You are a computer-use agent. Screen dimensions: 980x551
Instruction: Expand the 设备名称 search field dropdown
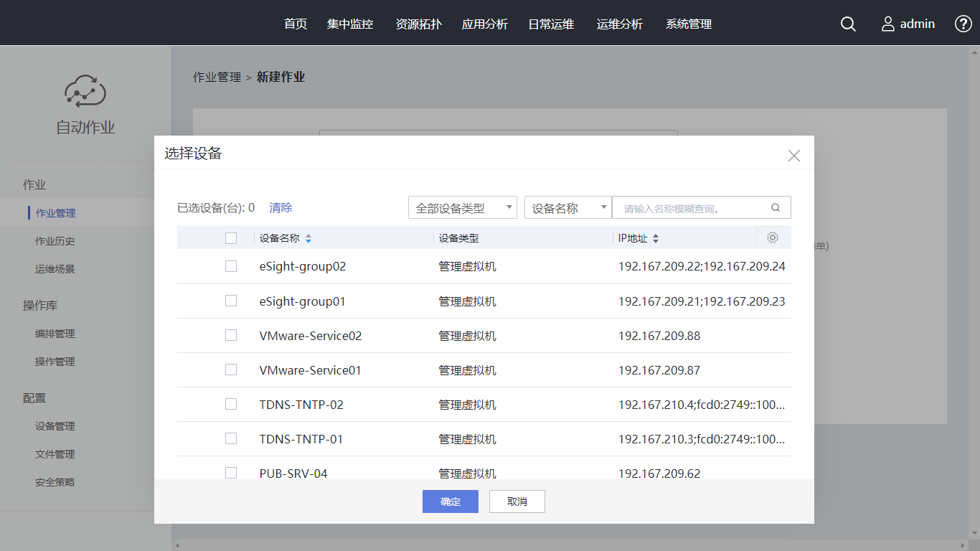[567, 208]
